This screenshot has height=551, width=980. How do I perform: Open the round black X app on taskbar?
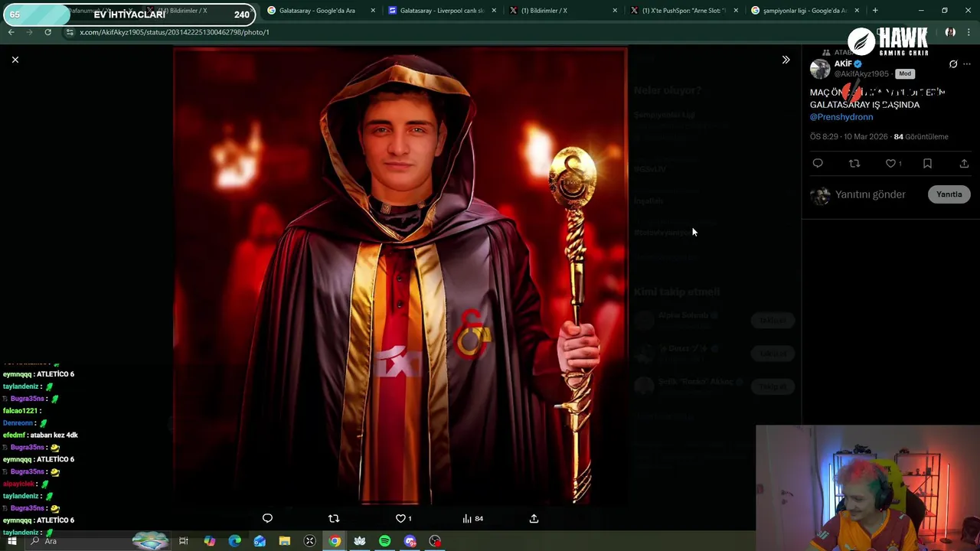309,541
